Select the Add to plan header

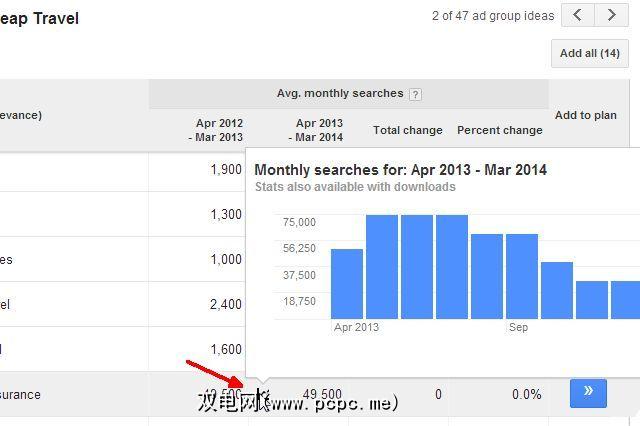coord(586,115)
